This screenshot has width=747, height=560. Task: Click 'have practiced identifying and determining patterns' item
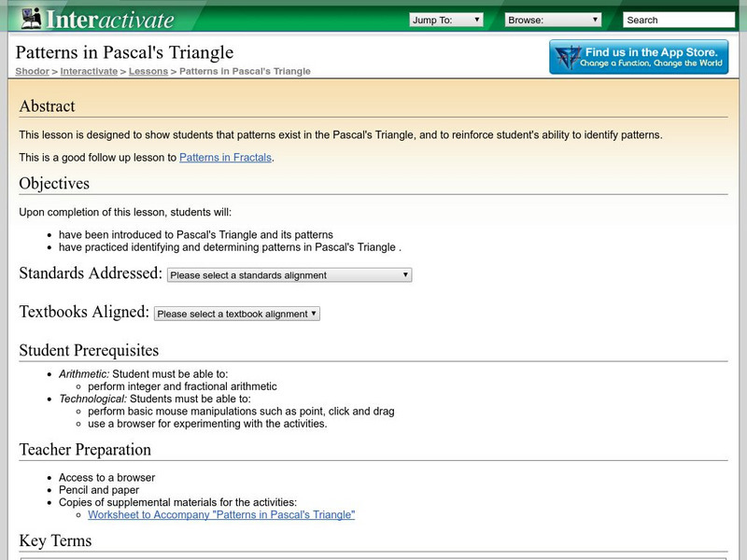point(230,247)
